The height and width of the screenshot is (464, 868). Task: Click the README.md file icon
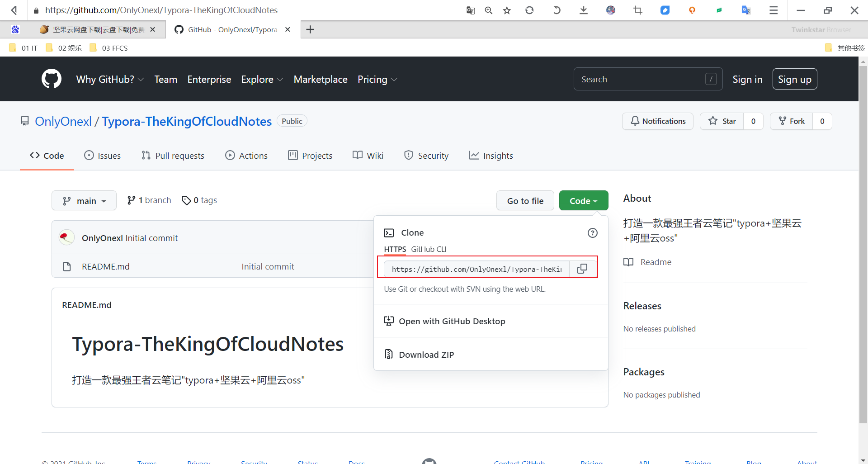[x=67, y=266]
